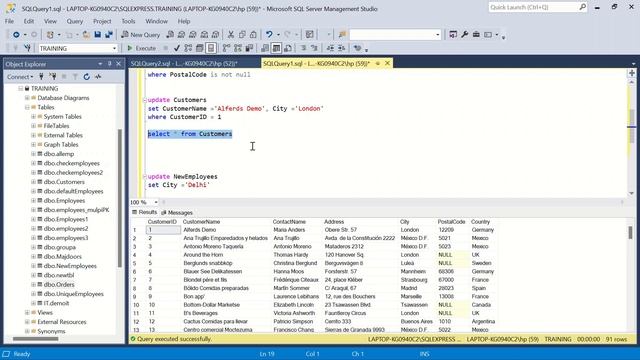Open the Query menu

[75, 21]
